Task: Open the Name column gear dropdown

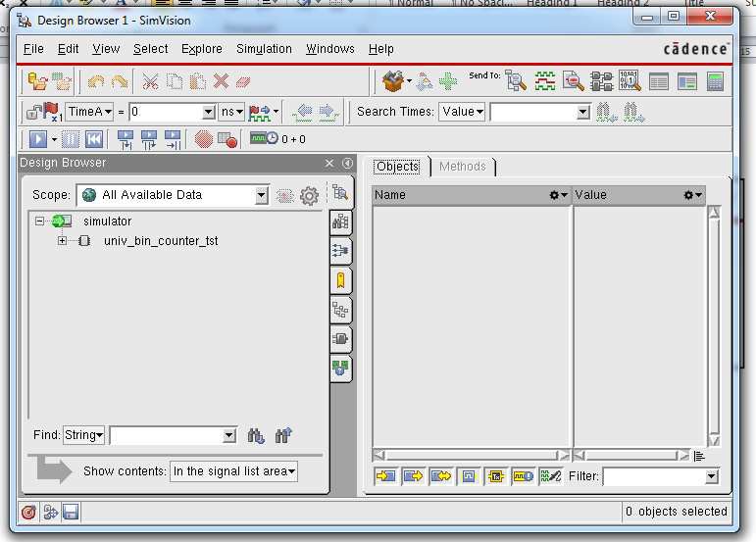Action: click(x=558, y=195)
